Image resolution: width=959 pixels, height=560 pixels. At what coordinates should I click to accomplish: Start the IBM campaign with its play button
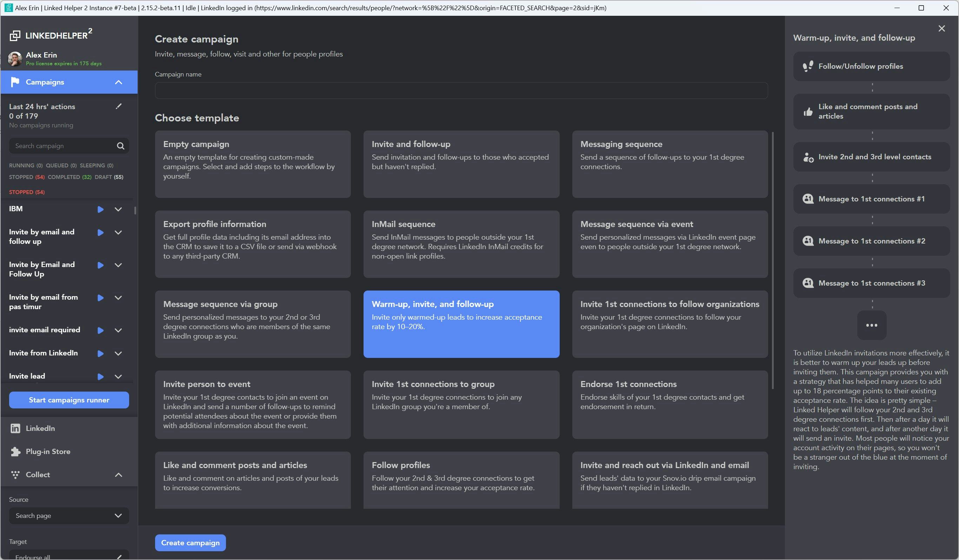coord(100,209)
